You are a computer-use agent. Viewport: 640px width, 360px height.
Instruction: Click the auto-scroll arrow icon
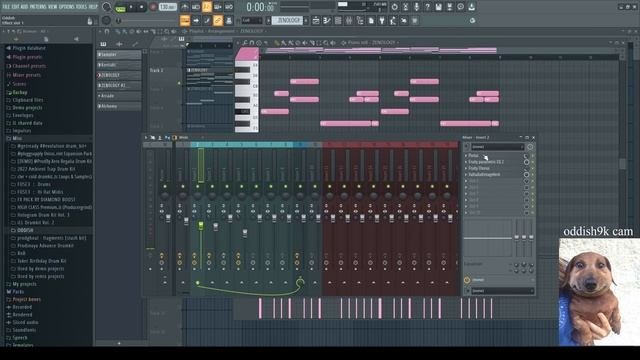(196, 20)
